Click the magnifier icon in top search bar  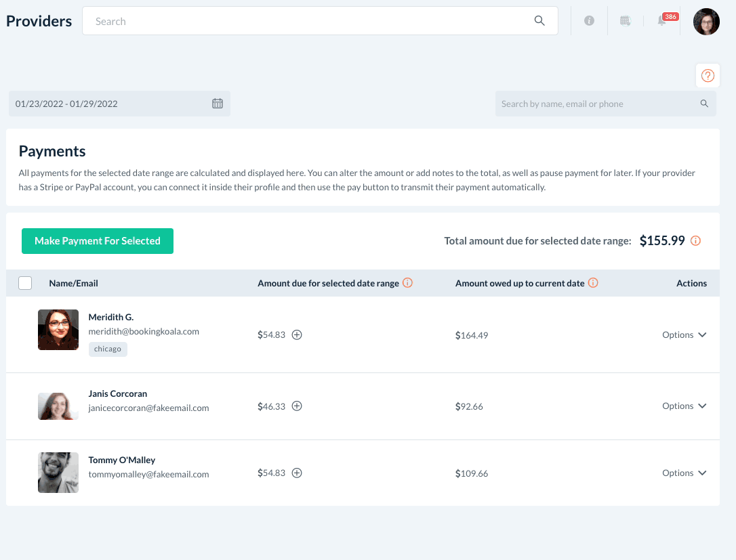(x=539, y=21)
